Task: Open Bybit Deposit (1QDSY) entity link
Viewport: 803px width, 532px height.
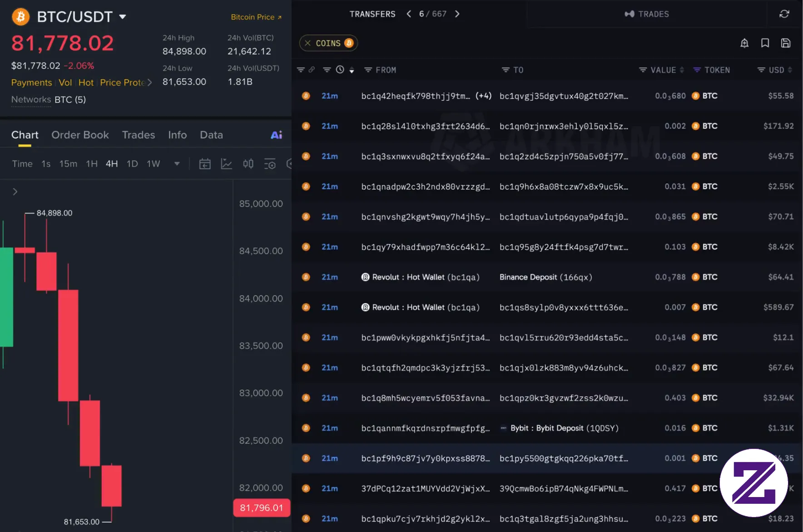Action: [565, 428]
